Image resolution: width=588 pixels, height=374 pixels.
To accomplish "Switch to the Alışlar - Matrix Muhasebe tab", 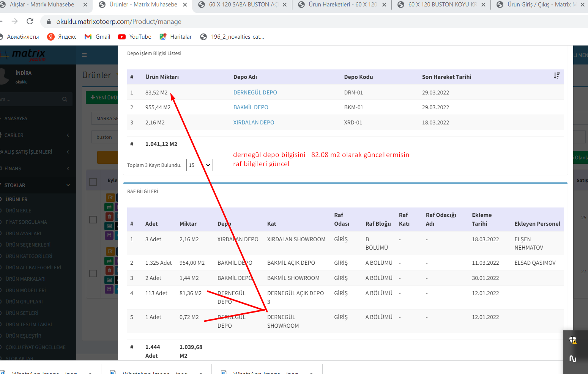I will [42, 5].
